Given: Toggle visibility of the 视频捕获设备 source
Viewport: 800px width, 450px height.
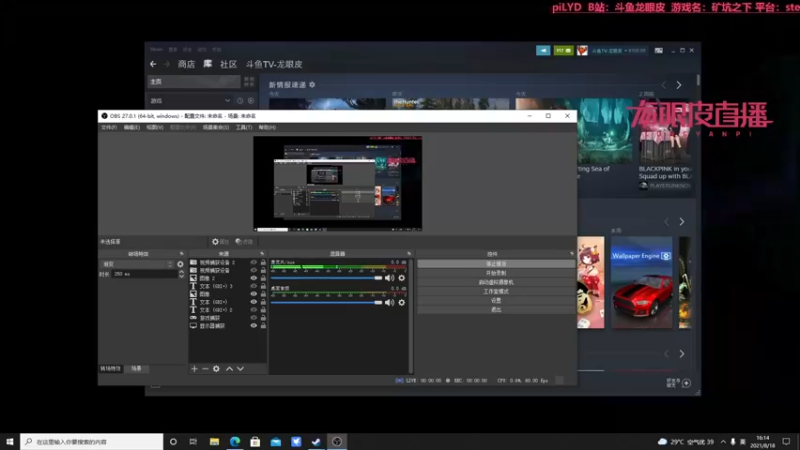Looking at the screenshot, I should (254, 270).
